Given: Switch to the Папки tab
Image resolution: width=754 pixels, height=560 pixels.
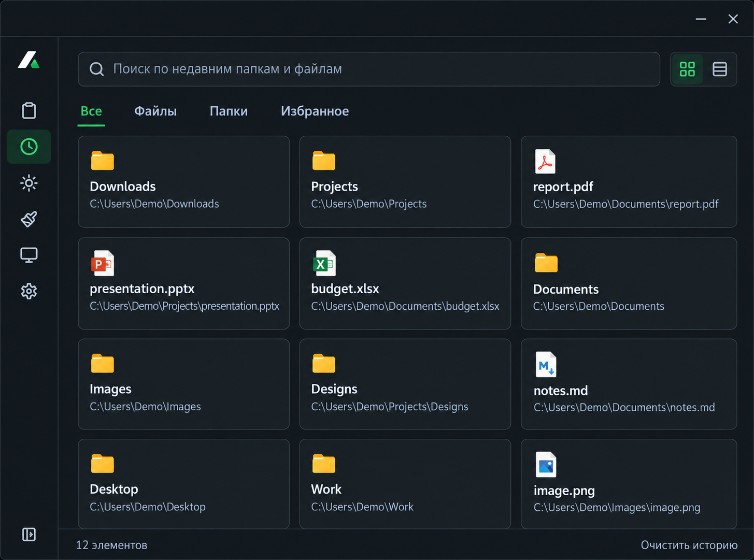Looking at the screenshot, I should 229,111.
